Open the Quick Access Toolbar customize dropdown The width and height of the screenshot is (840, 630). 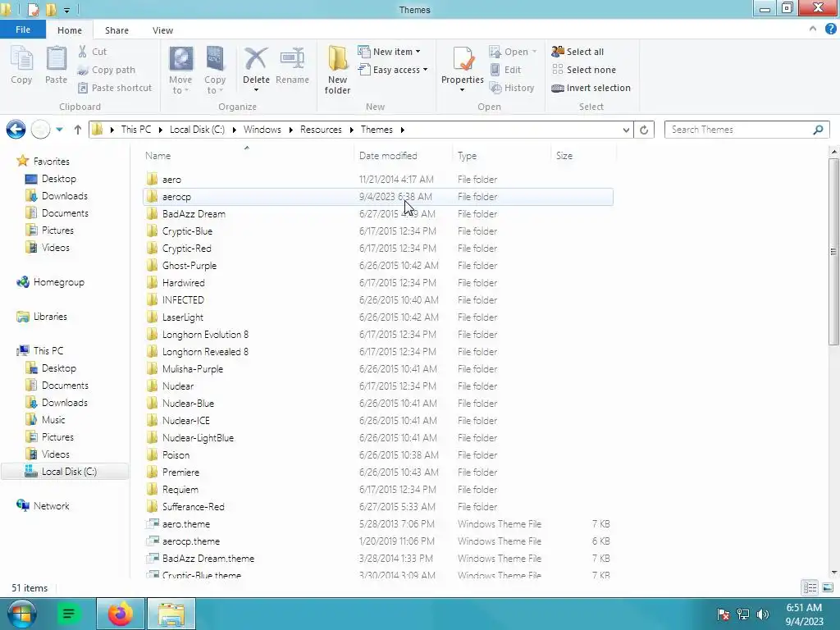tap(66, 10)
